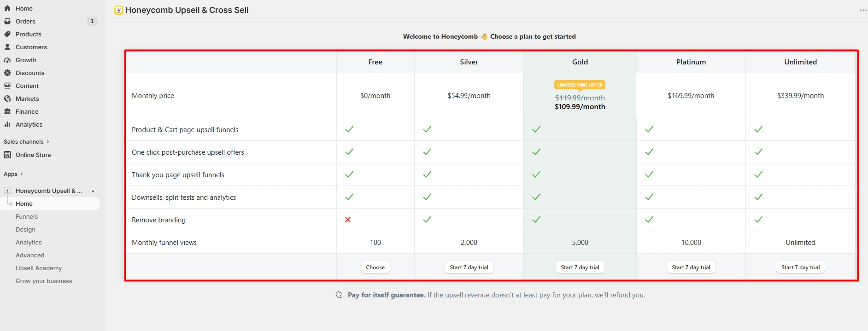Click the Honeycomb app icon in the sidebar
Image resolution: width=868 pixels, height=331 pixels.
7,191
